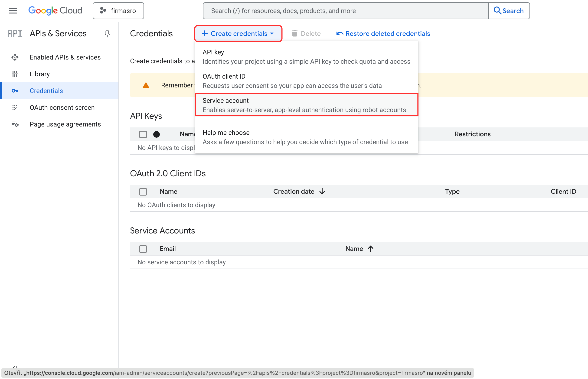This screenshot has height=379, width=588.
Task: Select Help me choose option
Action: tap(307, 137)
